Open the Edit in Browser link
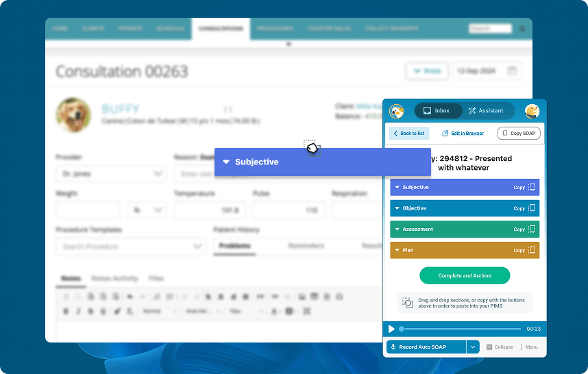The image size is (588, 374). (x=463, y=134)
